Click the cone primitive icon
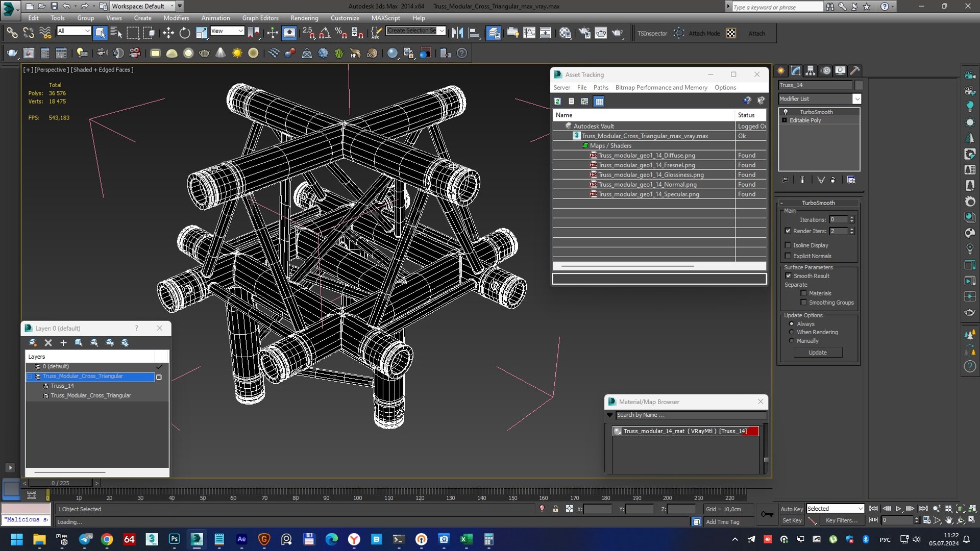The image size is (980, 551). (x=220, y=53)
